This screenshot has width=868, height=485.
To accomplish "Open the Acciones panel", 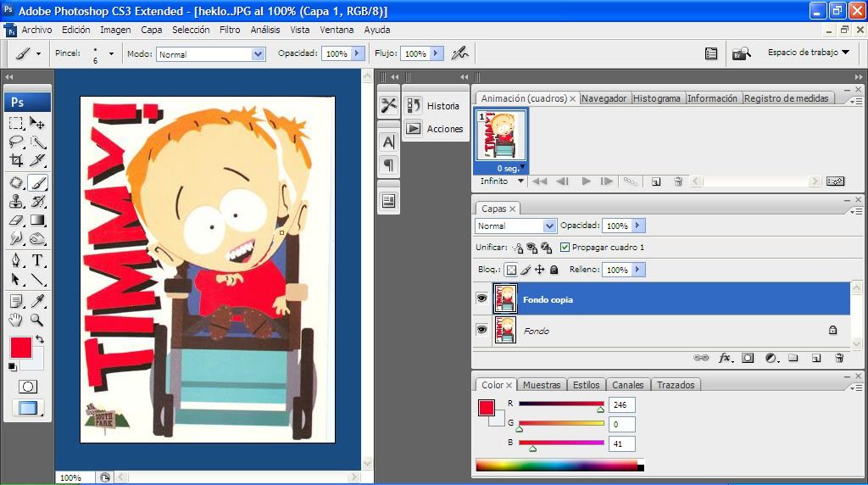I will click(x=435, y=129).
